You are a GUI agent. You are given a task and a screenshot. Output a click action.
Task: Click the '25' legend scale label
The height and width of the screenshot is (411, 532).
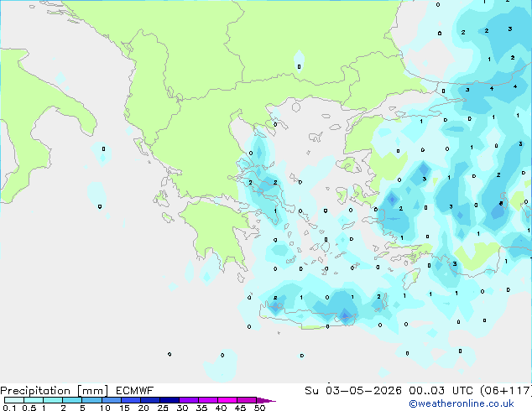163,408
